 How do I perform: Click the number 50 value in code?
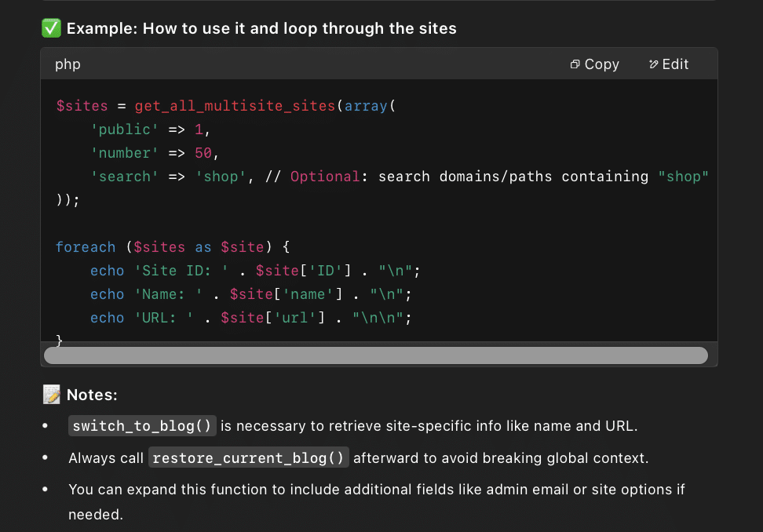click(x=203, y=153)
